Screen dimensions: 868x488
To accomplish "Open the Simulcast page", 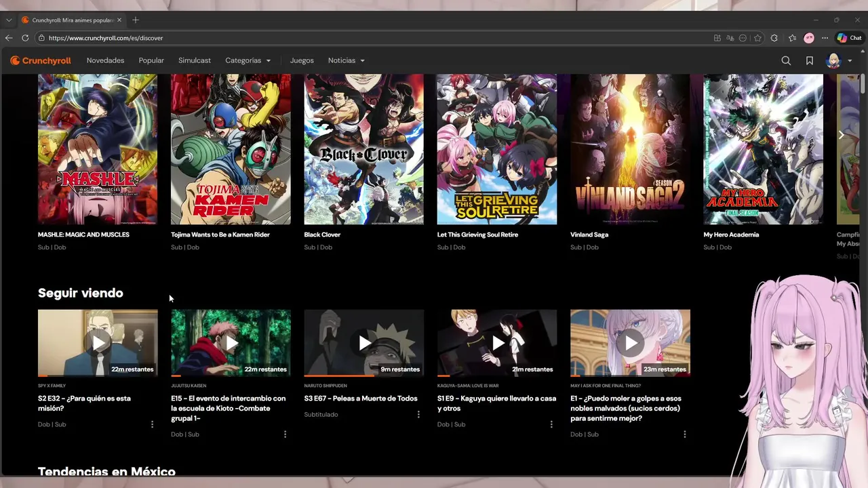I will [x=195, y=60].
